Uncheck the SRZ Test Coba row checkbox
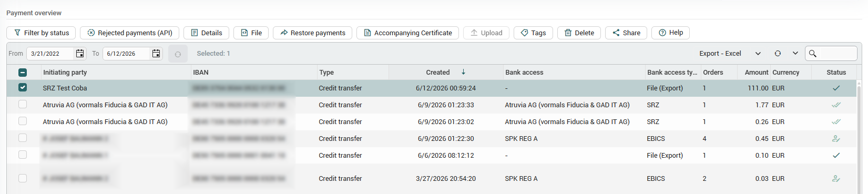This screenshot has width=868, height=194. [x=23, y=88]
